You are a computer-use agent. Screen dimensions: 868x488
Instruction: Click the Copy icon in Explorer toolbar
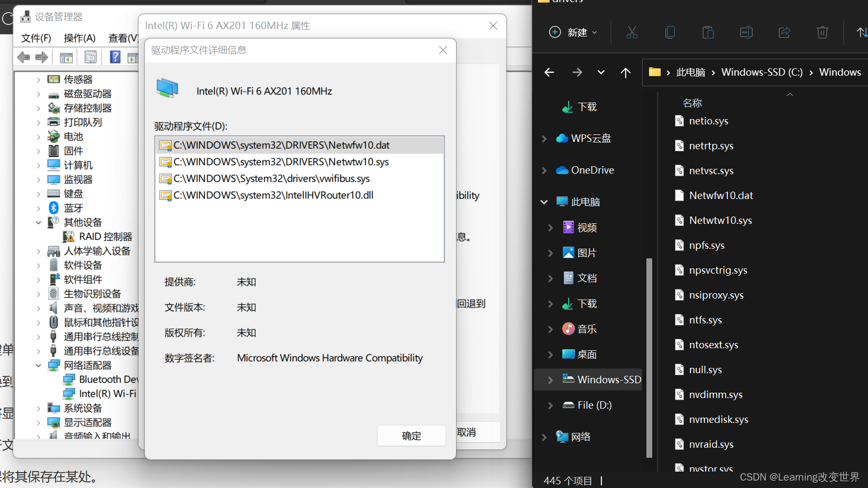pyautogui.click(x=670, y=32)
